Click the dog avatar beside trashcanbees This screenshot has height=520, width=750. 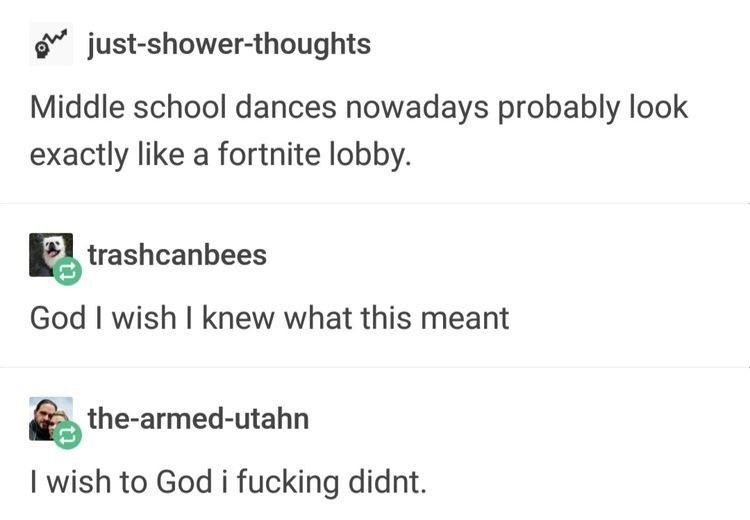[51, 254]
